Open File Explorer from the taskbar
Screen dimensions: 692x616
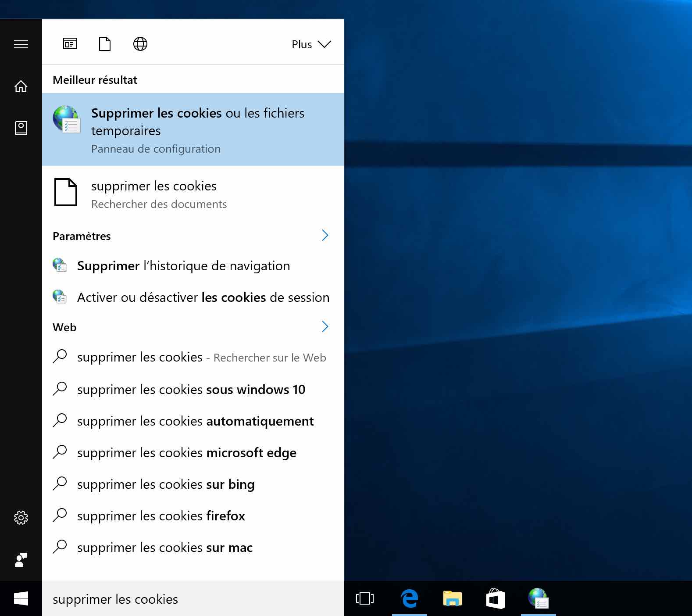point(453,599)
